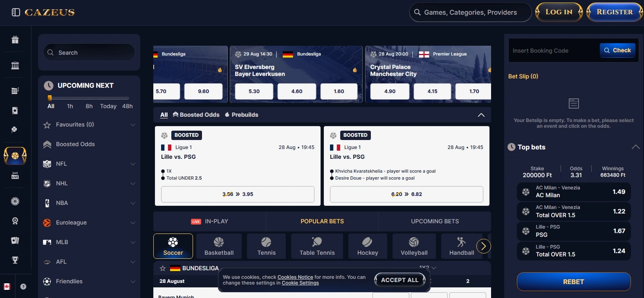Accept all cookies
This screenshot has height=298, width=644.
click(x=400, y=280)
